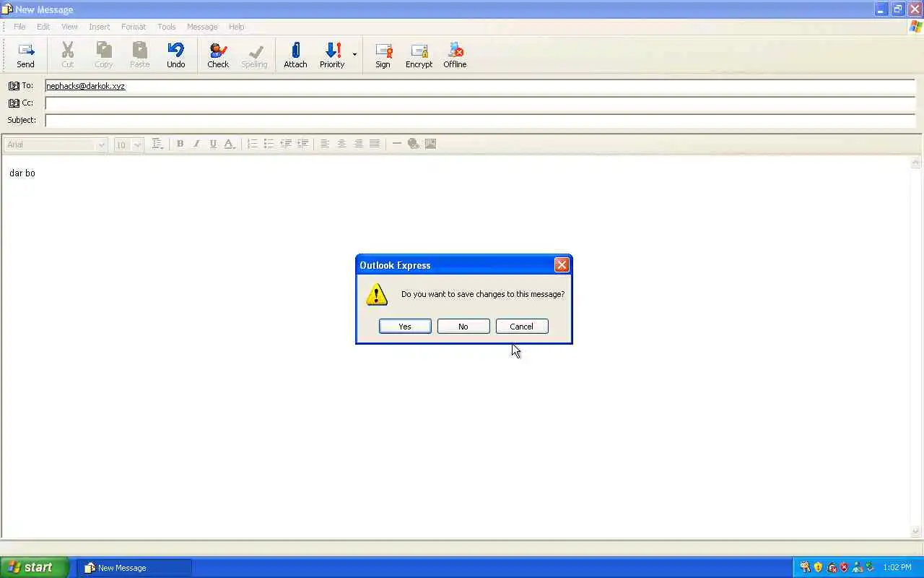
Task: Center align the text
Action: pos(341,144)
